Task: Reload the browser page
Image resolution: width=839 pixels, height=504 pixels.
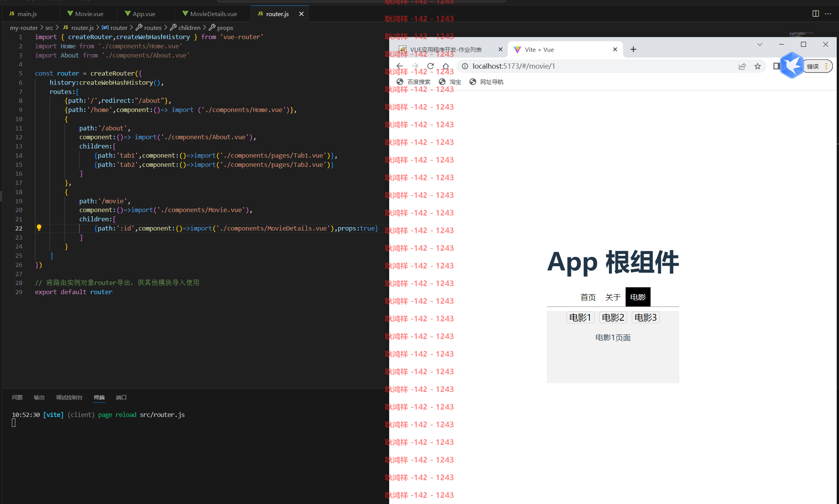Action: 430,66
